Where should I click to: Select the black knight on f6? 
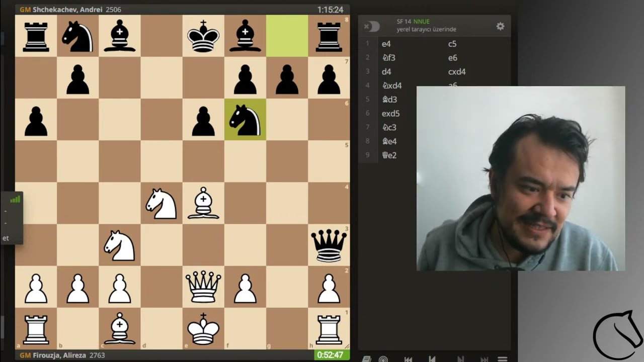245,120
